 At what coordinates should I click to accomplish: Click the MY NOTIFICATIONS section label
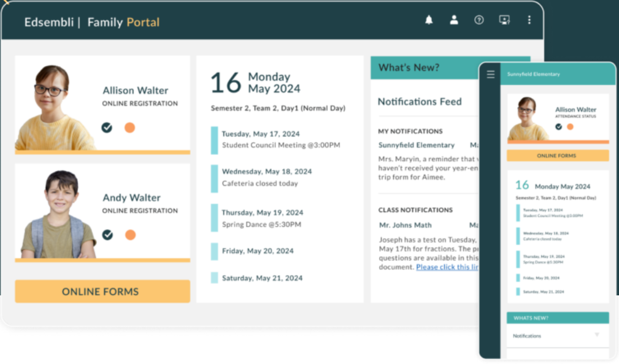point(410,131)
